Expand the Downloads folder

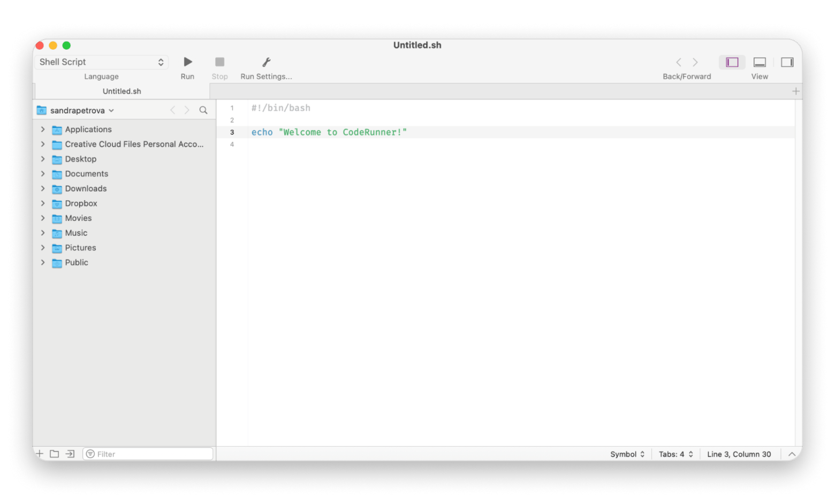[43, 188]
